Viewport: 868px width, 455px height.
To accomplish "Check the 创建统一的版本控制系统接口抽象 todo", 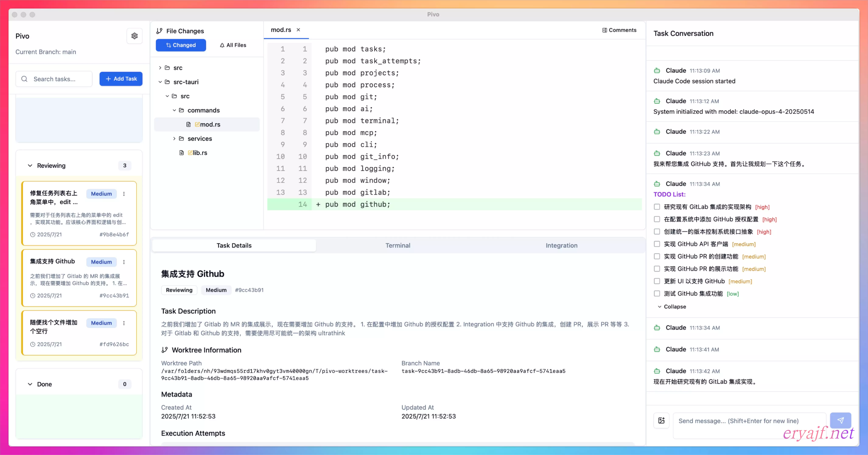I will point(657,232).
